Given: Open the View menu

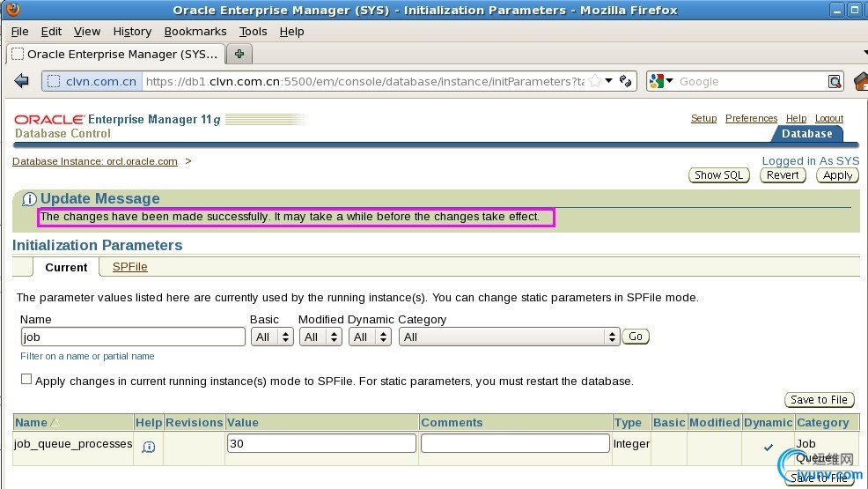Looking at the screenshot, I should 87,32.
